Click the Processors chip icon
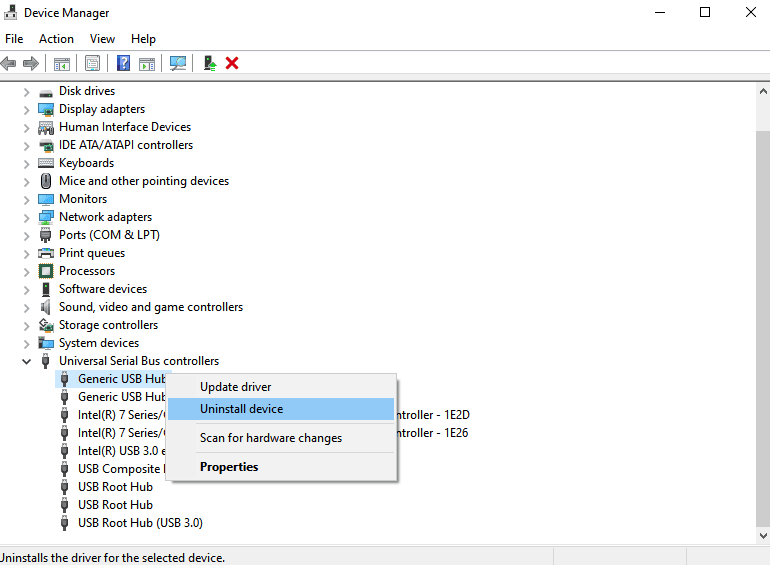 pyautogui.click(x=46, y=271)
